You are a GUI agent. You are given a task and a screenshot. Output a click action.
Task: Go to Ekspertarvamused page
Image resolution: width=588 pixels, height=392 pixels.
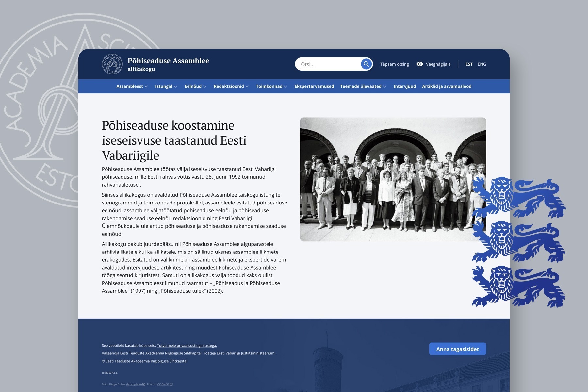[314, 86]
